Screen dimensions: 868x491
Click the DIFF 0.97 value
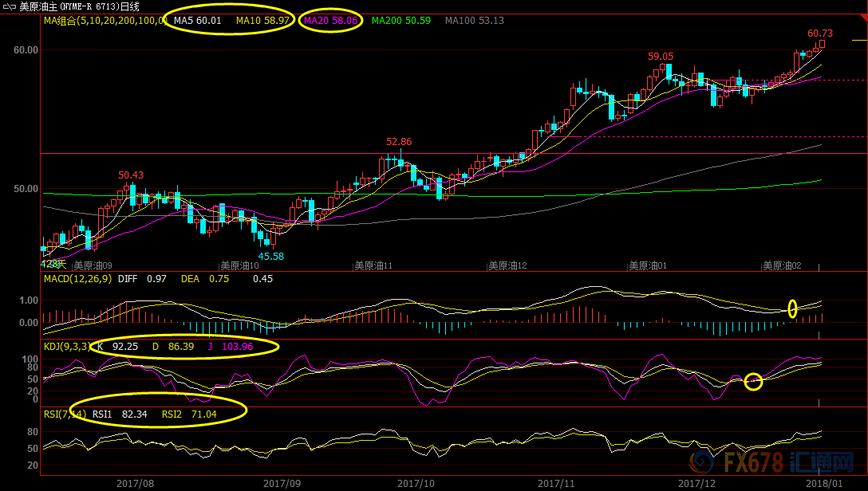[142, 279]
